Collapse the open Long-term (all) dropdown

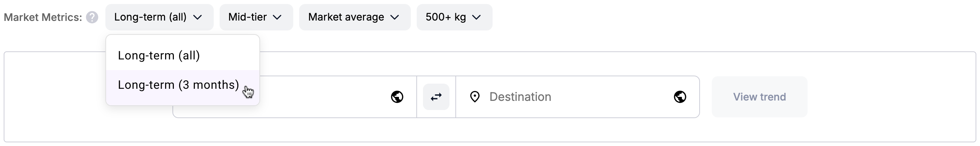tap(160, 17)
